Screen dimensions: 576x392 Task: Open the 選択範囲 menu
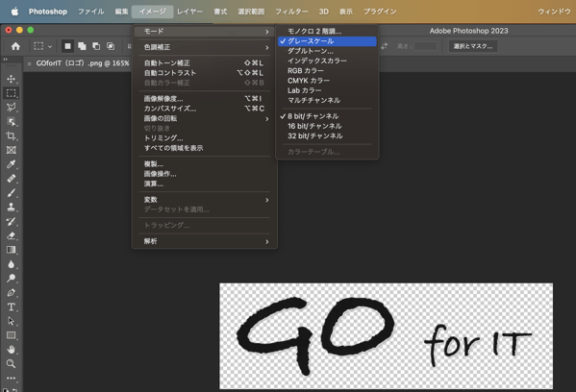(x=251, y=12)
